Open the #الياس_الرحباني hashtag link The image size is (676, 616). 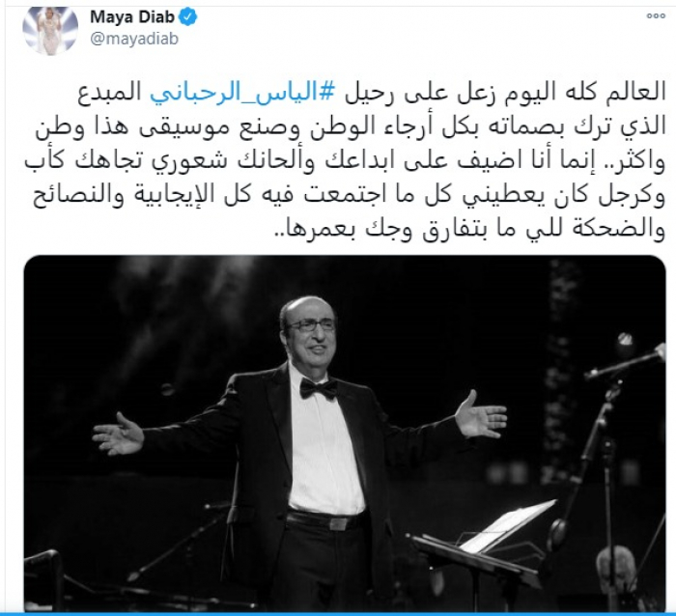pos(242,94)
